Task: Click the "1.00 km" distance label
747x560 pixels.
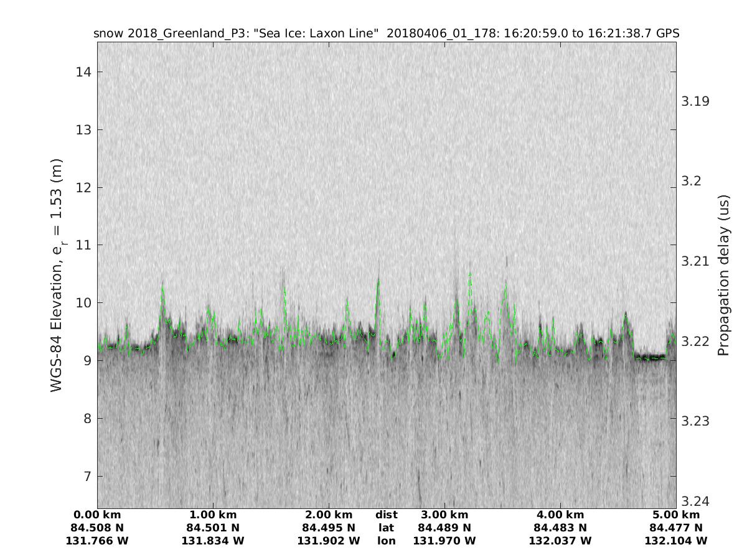Action: click(213, 515)
